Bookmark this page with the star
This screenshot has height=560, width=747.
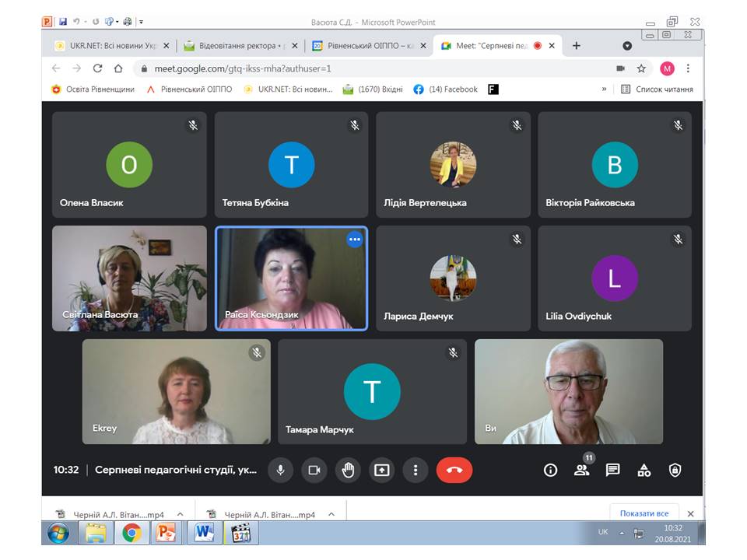641,68
